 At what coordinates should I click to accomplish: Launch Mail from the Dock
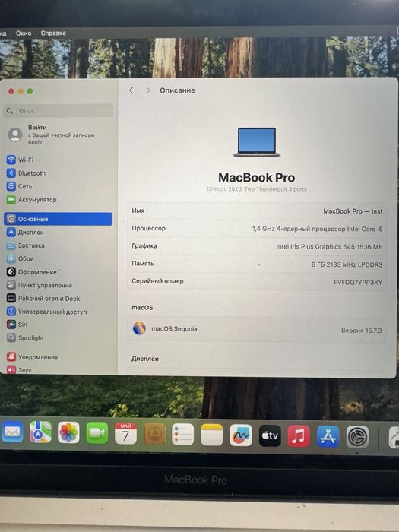[x=12, y=432]
